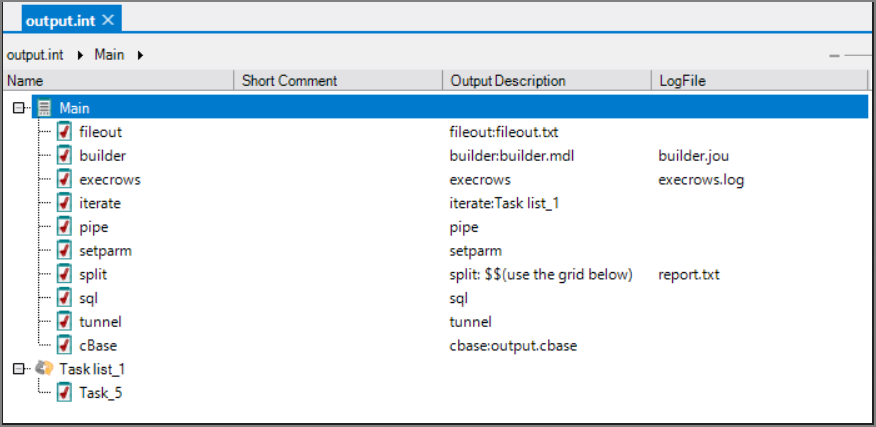
Task: Click the iterate task icon
Action: pyautogui.click(x=64, y=203)
